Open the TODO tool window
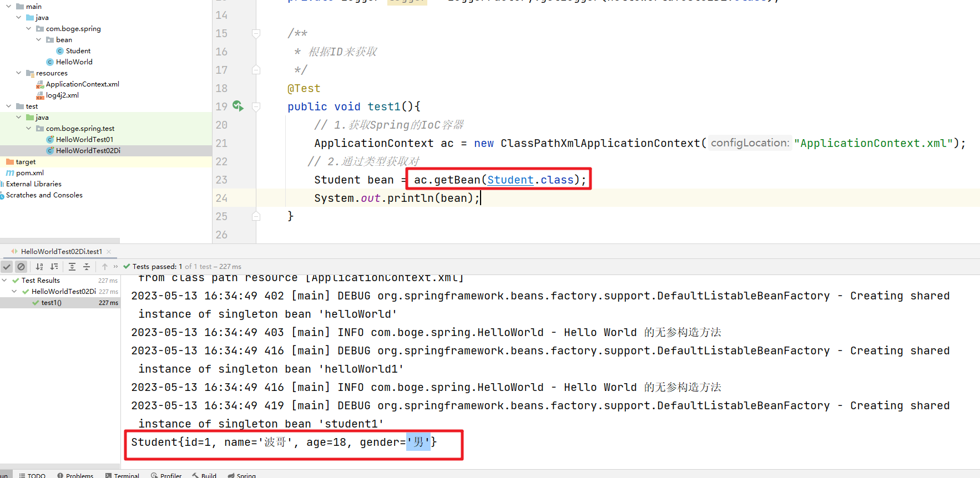The image size is (980, 478). 32,475
